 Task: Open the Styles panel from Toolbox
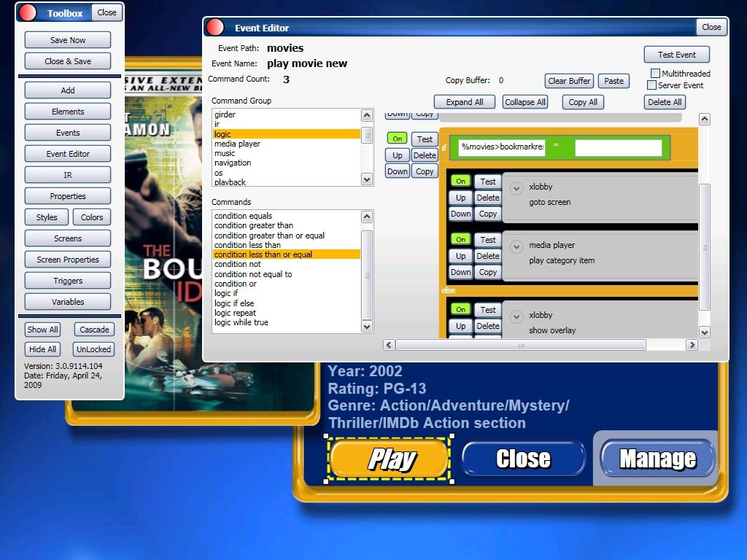[47, 217]
